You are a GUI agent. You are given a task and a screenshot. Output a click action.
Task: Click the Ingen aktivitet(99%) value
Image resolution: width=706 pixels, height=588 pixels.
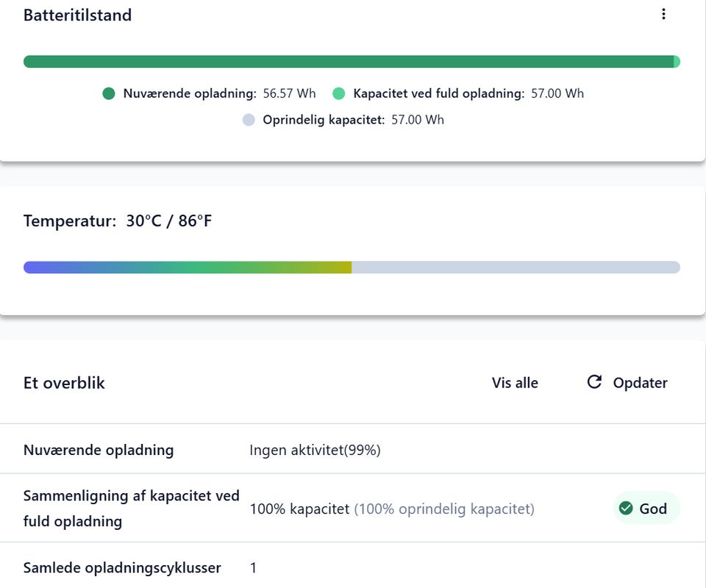click(x=315, y=450)
